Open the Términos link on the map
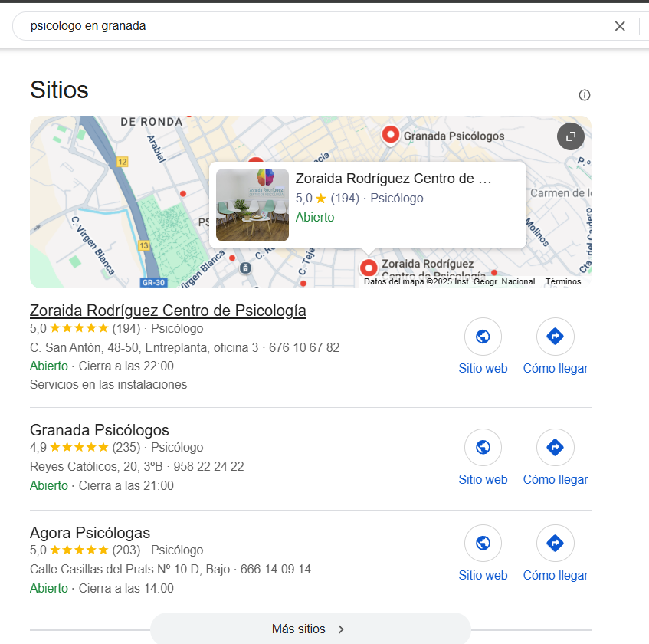Screen dimensions: 649x644 (563, 281)
